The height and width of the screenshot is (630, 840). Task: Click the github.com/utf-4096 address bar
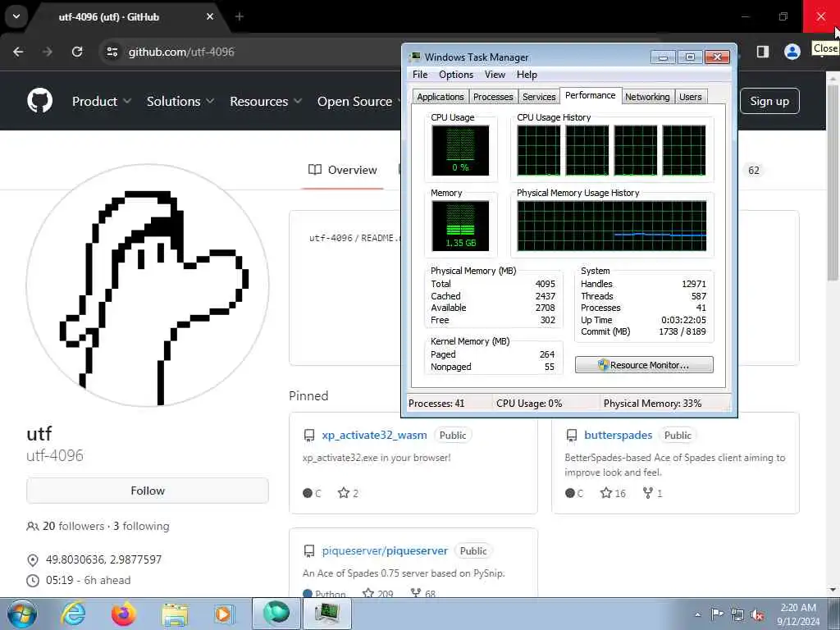181,52
